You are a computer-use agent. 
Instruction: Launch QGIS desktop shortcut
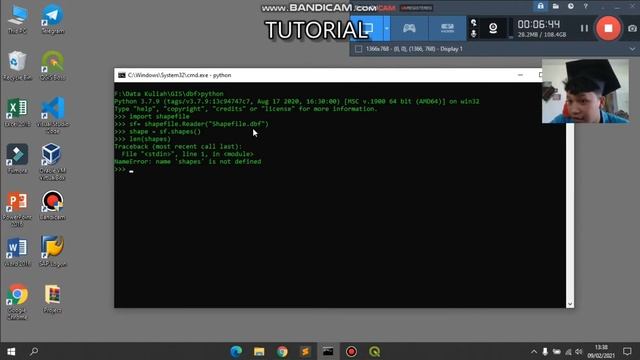53,65
